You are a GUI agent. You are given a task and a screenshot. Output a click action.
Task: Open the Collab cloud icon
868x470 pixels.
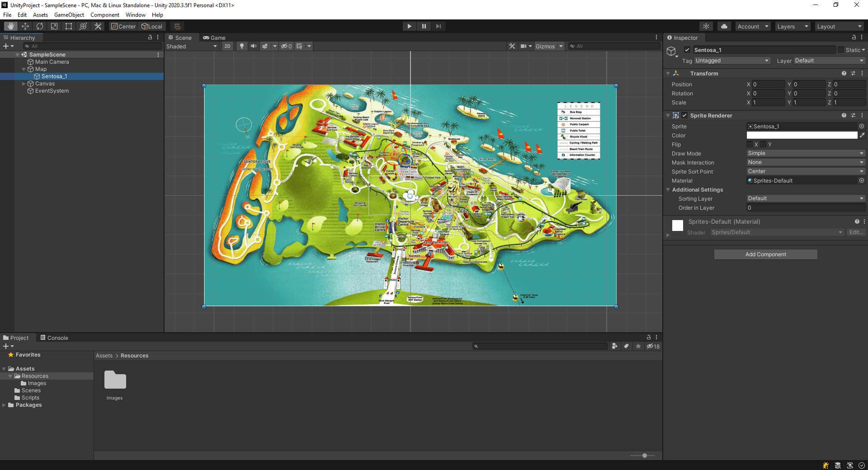click(724, 26)
